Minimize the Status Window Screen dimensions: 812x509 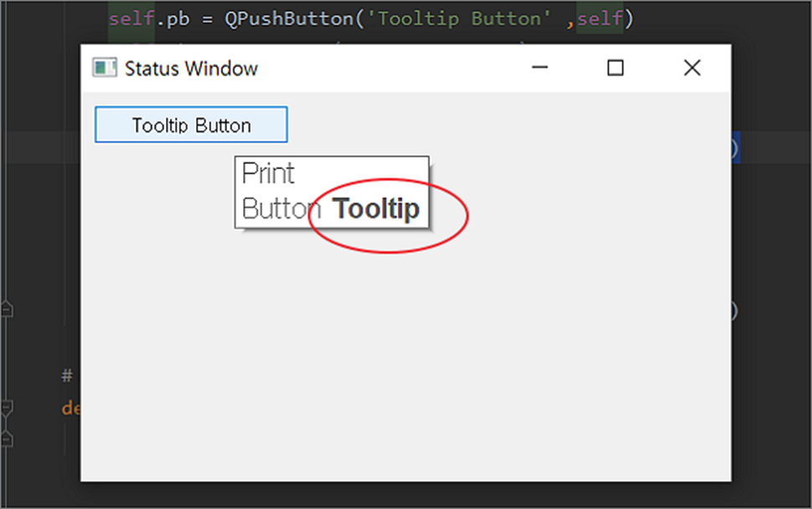click(540, 67)
